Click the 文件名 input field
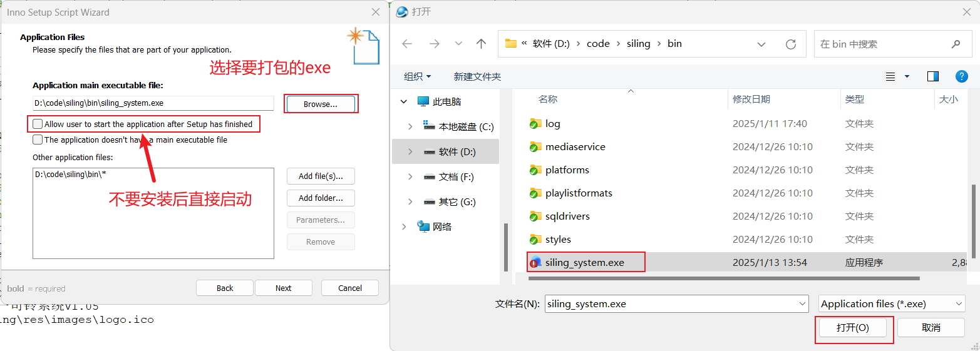Screen dimensions: 980x351 [676, 303]
